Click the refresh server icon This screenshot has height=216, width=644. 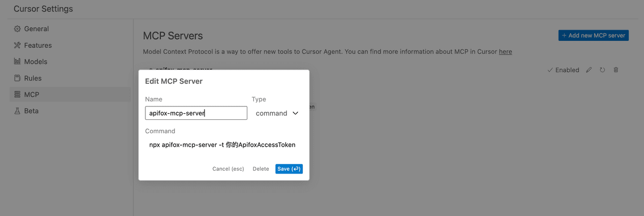602,70
